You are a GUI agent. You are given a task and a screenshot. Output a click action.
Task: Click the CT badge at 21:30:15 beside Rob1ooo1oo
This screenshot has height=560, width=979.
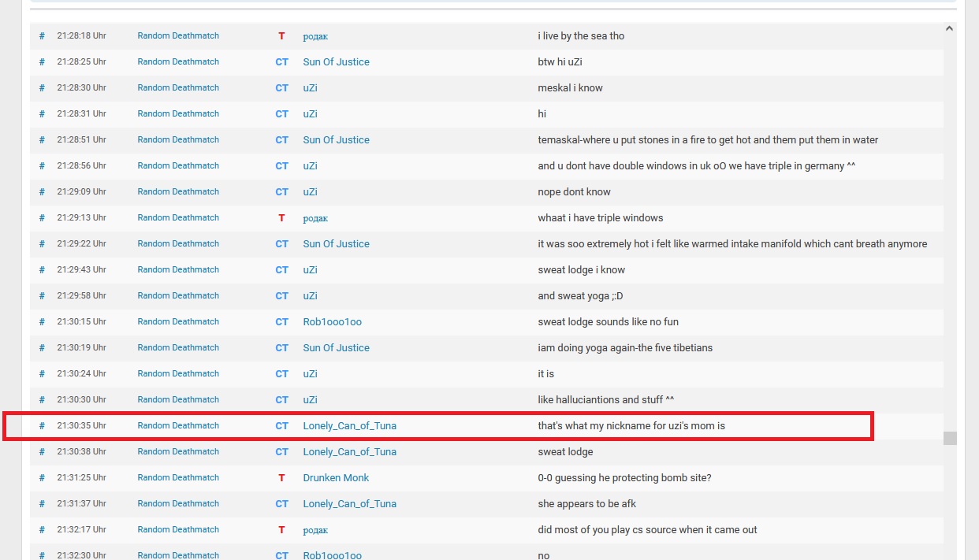[281, 322]
